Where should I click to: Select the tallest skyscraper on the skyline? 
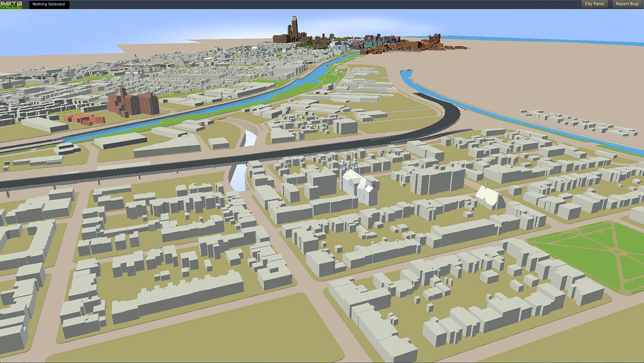[x=294, y=28]
